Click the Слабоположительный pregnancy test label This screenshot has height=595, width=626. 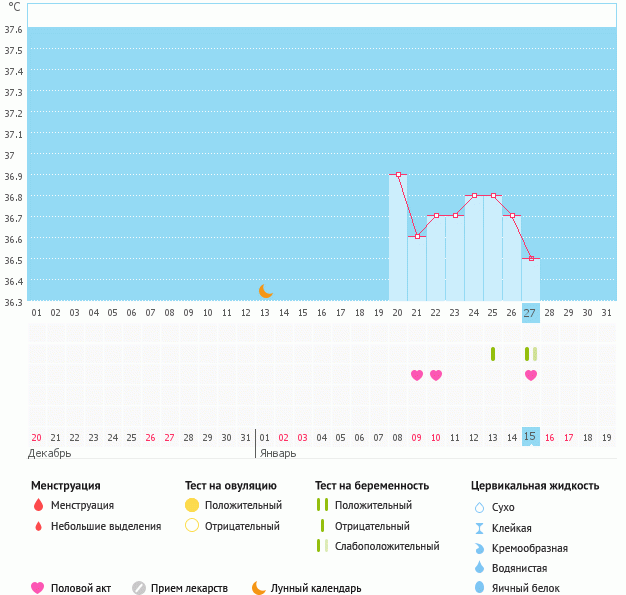pos(387,546)
